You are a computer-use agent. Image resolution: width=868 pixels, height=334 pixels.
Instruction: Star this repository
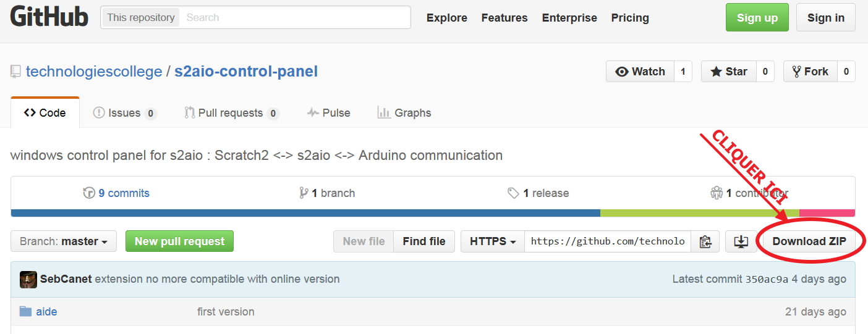(x=729, y=72)
